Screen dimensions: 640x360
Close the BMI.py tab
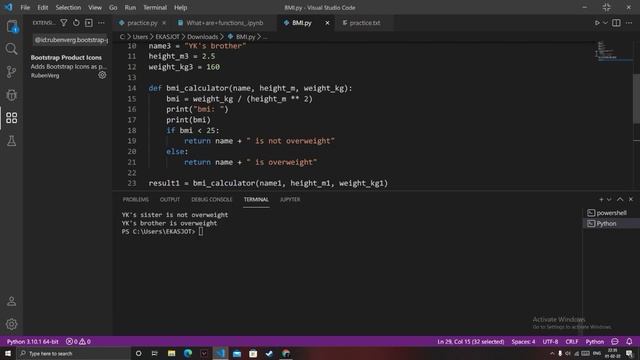click(327, 23)
